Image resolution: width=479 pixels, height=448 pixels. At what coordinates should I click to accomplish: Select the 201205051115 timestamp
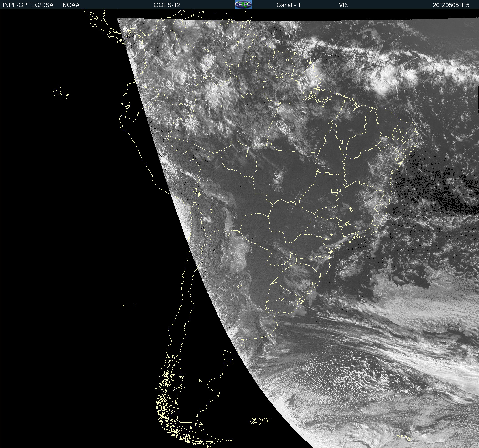[451, 5]
